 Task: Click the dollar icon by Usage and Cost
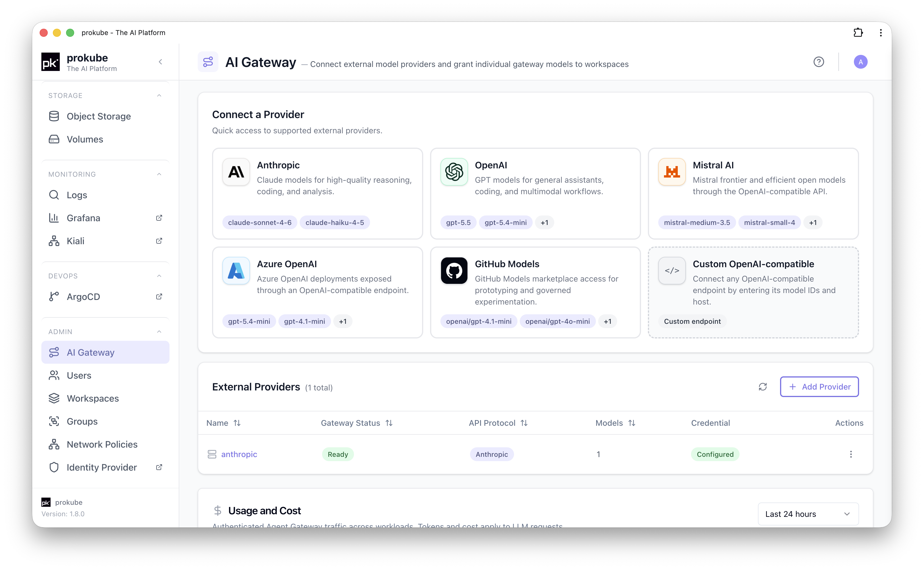tap(217, 511)
